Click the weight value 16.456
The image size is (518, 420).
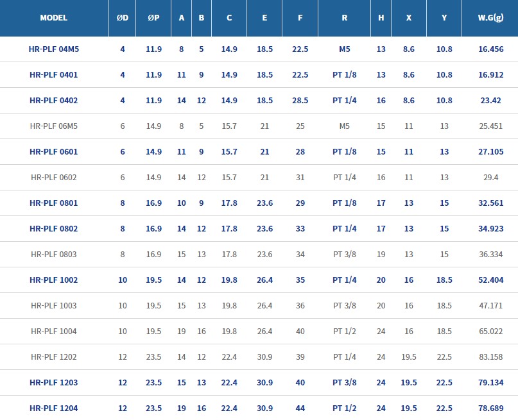pyautogui.click(x=490, y=49)
